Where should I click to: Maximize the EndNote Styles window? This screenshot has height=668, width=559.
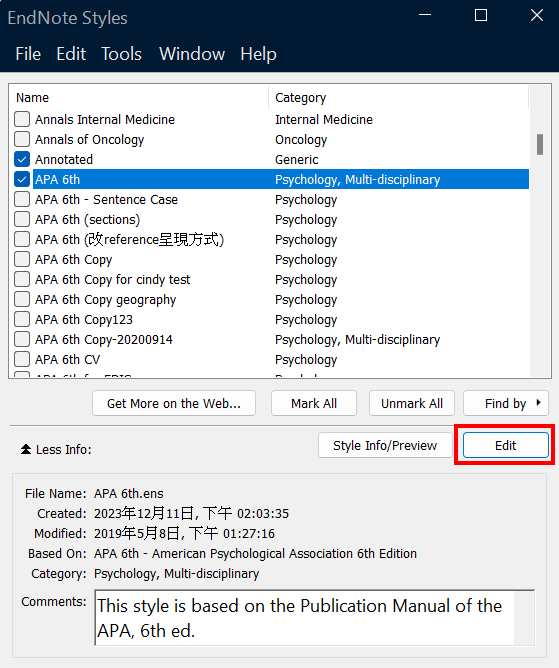click(x=481, y=15)
